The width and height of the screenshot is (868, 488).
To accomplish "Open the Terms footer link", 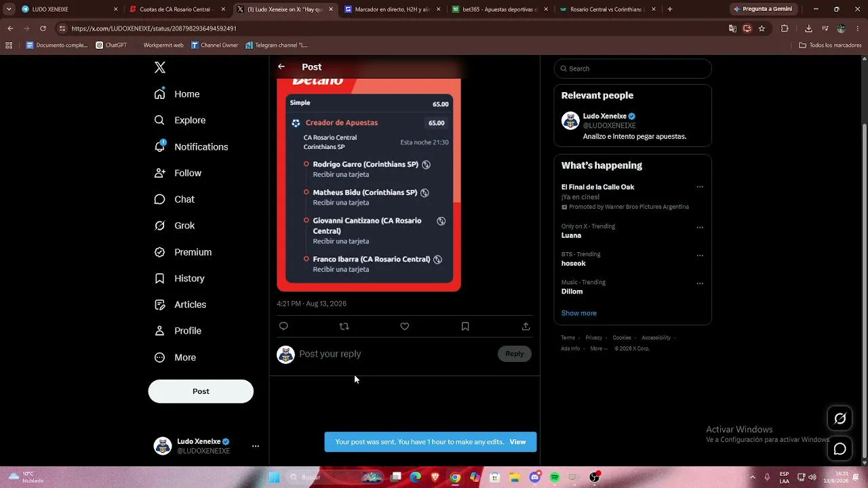I will tap(568, 338).
